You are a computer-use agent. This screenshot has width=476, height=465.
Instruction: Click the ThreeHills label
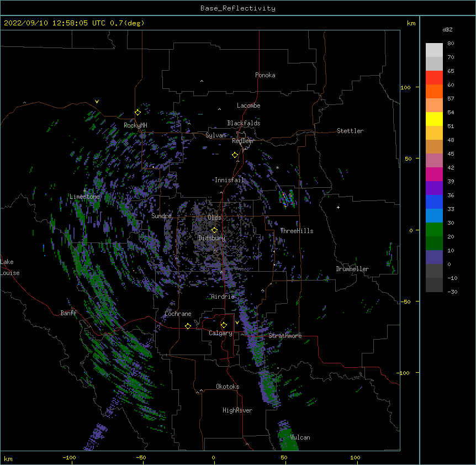297,231
